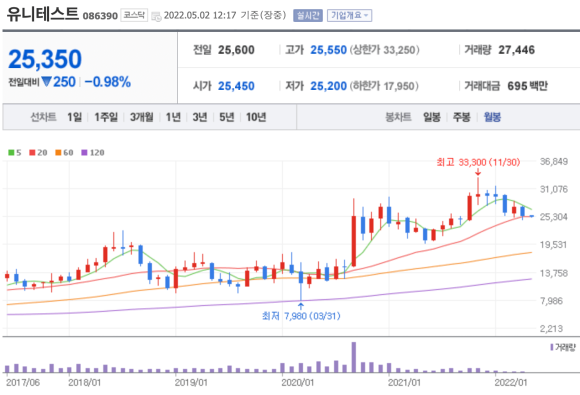
Task: Select the 1일 line chart tab
Action: 74,117
